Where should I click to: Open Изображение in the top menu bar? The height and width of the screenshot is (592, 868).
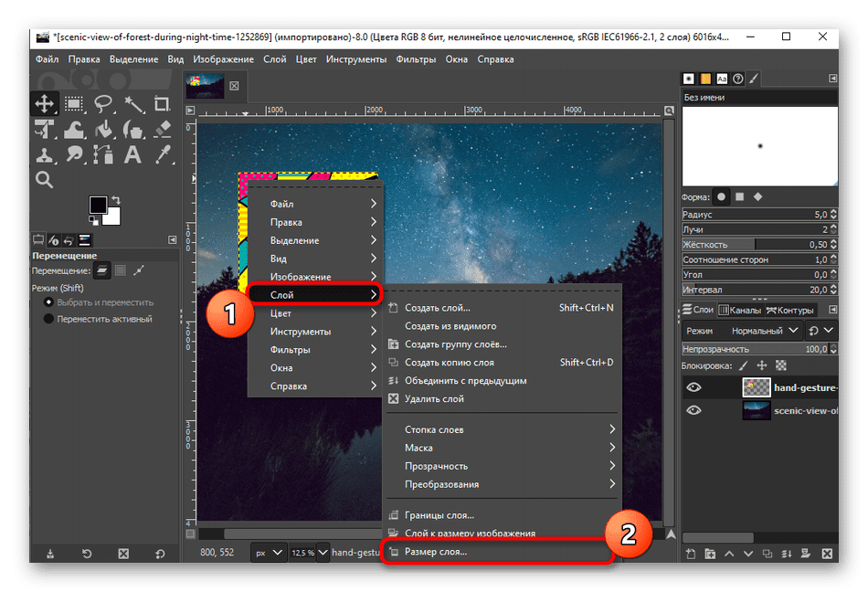click(223, 59)
